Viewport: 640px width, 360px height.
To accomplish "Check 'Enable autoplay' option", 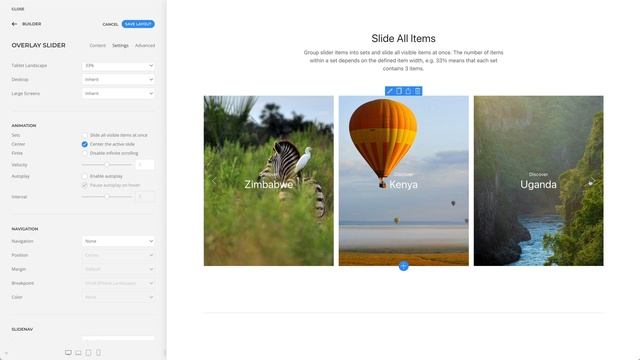I will [x=84, y=176].
